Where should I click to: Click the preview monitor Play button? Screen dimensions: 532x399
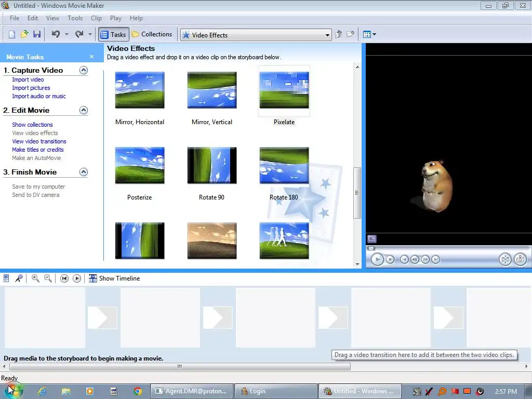coord(377,260)
